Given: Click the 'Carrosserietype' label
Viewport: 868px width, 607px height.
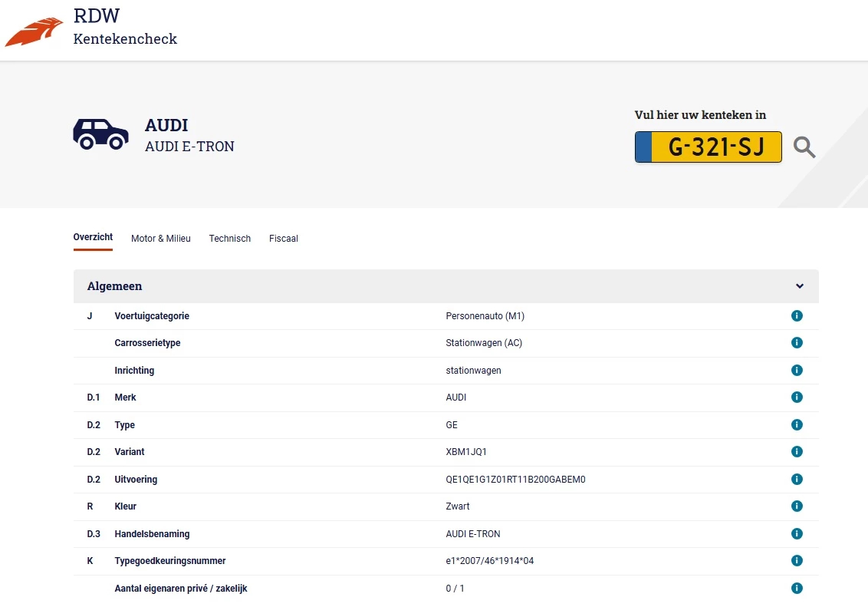Looking at the screenshot, I should click(147, 343).
